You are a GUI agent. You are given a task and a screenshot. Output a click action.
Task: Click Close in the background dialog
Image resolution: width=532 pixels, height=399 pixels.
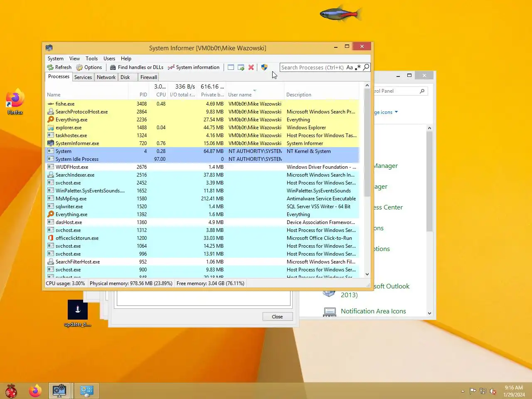click(277, 317)
